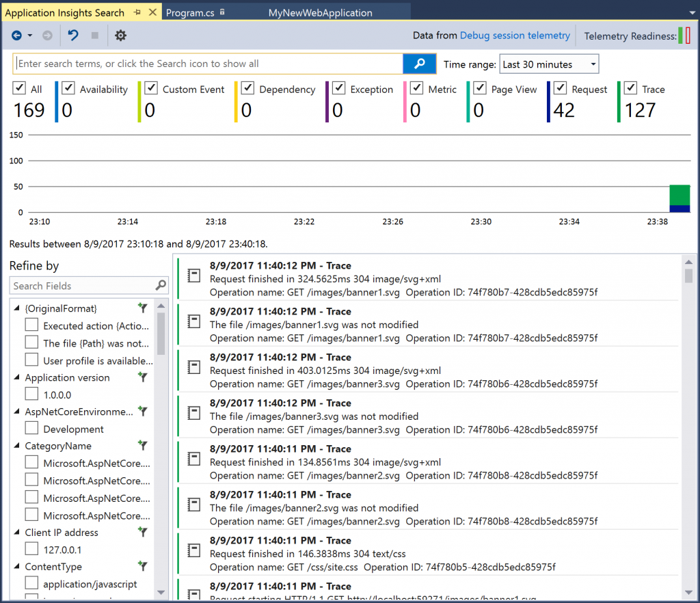
Task: Click the Refine by scrollbar thumb
Action: [x=161, y=334]
